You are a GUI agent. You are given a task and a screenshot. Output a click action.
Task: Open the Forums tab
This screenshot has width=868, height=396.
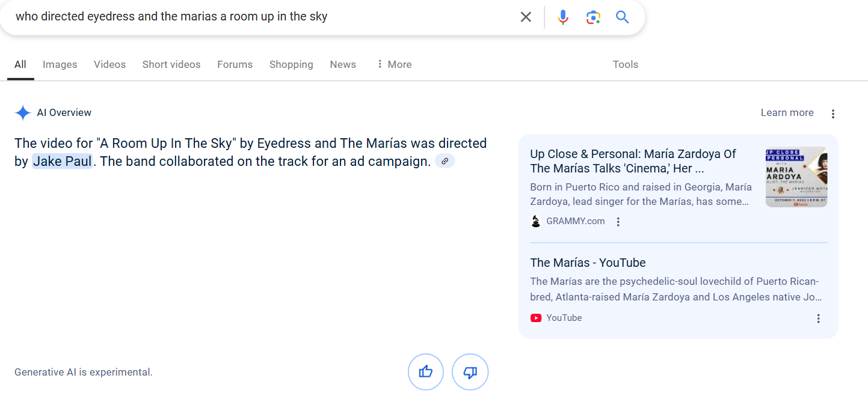[235, 64]
